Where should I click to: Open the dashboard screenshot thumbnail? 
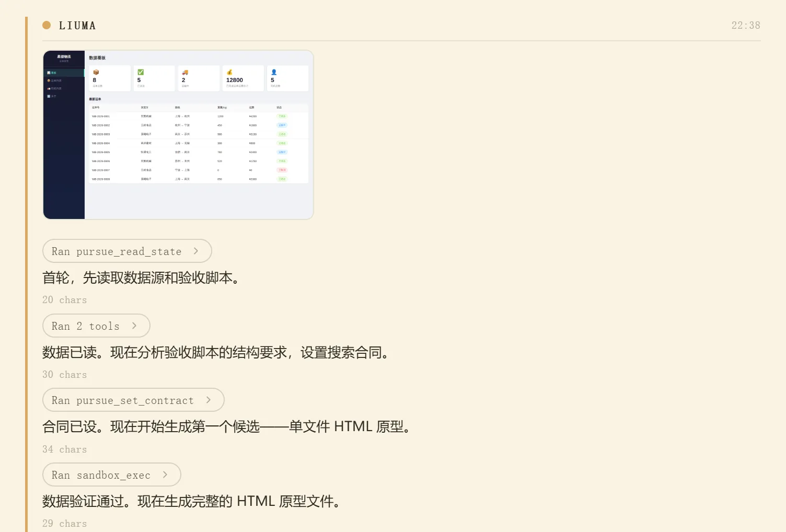tap(178, 135)
